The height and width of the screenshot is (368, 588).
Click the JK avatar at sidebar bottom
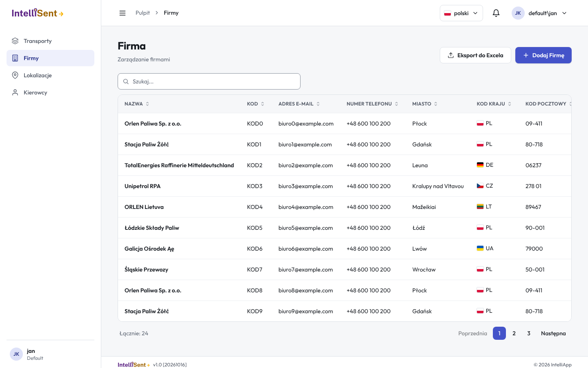coord(16,354)
